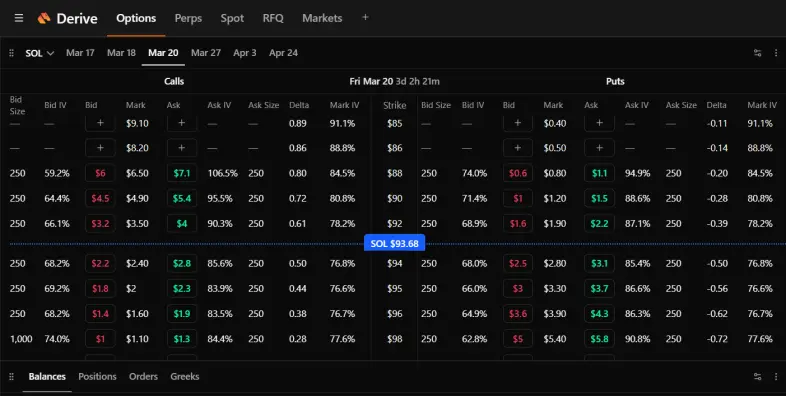Click the $2.2 bid for $94 call
Image resolution: width=786 pixels, height=396 pixels.
[100, 264]
